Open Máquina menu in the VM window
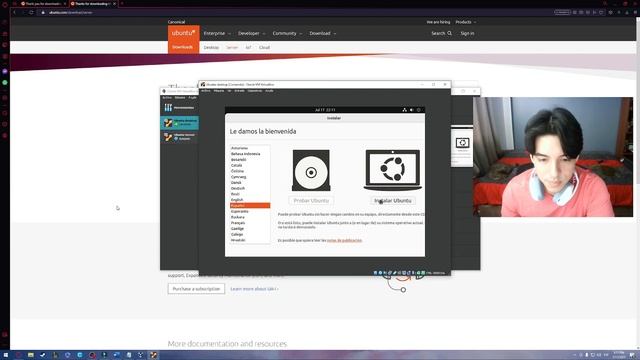 [x=219, y=91]
